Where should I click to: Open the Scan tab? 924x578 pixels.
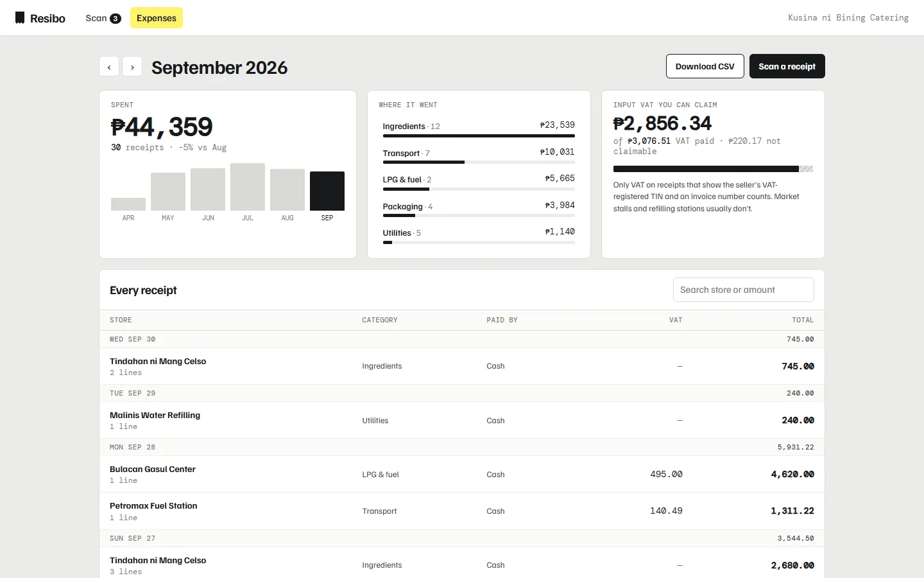(x=103, y=18)
